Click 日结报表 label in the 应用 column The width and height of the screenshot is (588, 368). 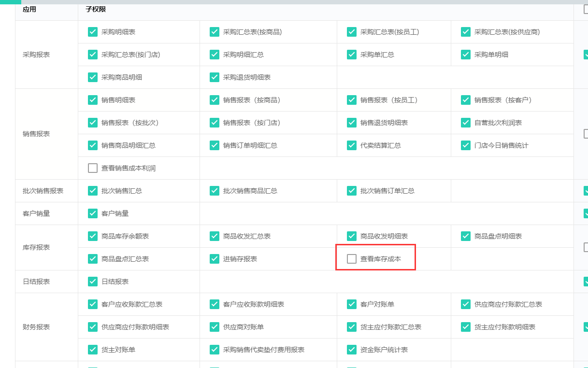[36, 282]
